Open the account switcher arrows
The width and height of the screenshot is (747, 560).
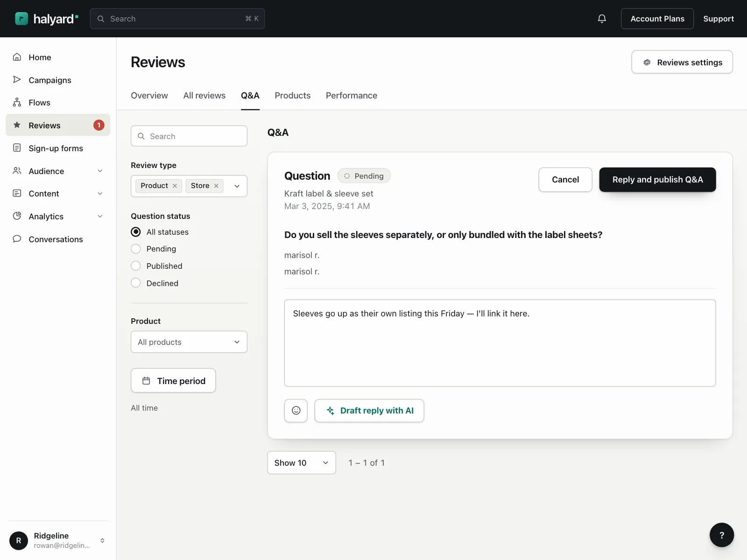[102, 540]
